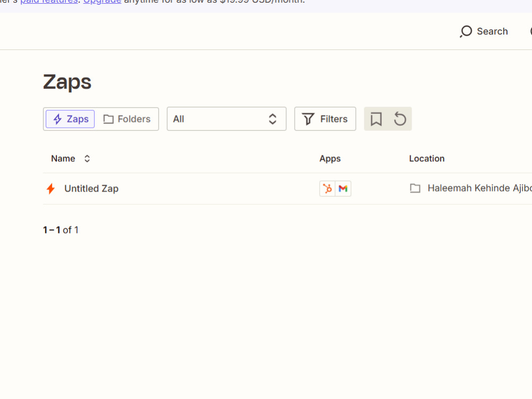This screenshot has width=532, height=399.
Task: Open the Search field magnifier icon
Action: tap(466, 31)
